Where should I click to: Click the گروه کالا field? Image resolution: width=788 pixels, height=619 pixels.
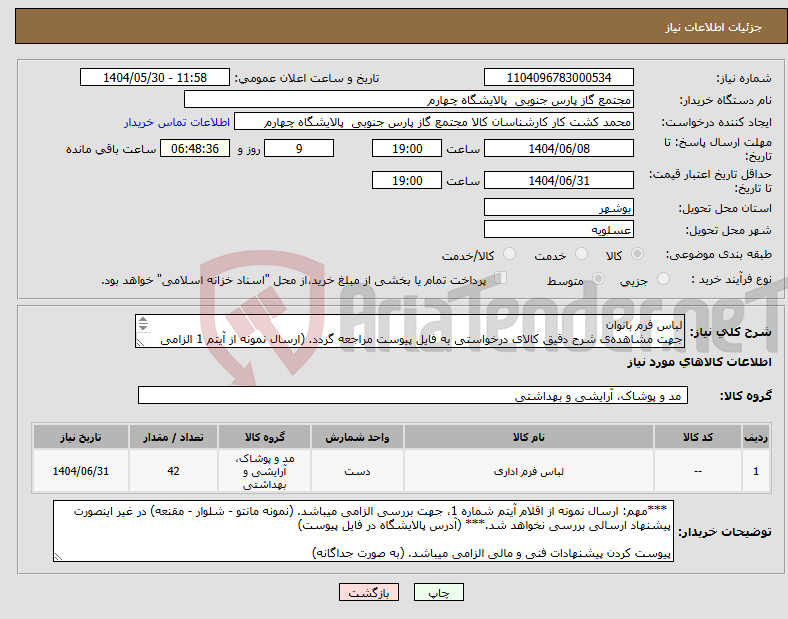pos(413,395)
